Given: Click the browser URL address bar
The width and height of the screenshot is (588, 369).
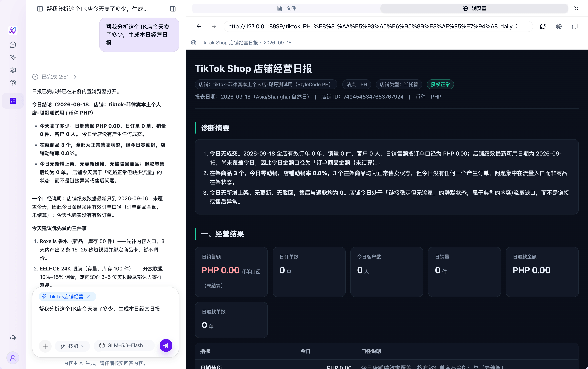Looking at the screenshot, I should pyautogui.click(x=378, y=26).
